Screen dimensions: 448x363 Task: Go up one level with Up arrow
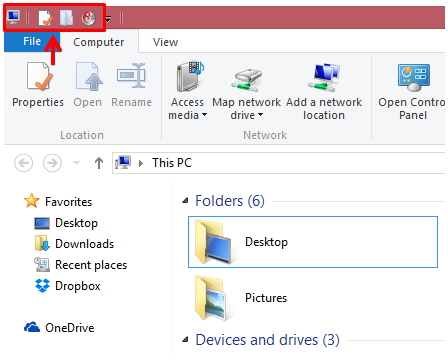coord(99,163)
